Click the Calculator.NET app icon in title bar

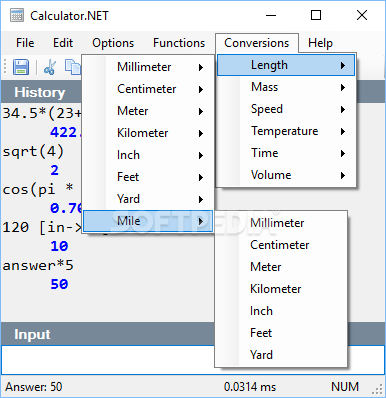point(16,15)
